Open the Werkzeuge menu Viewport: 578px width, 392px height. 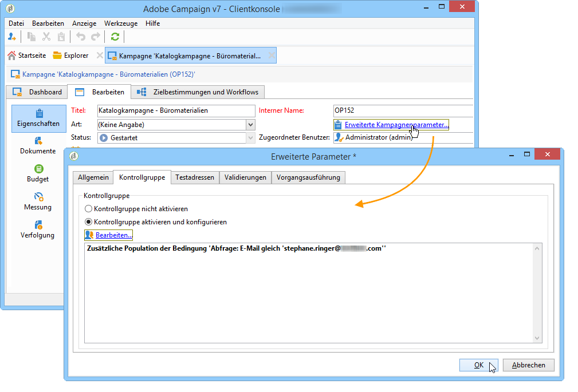[x=121, y=23]
